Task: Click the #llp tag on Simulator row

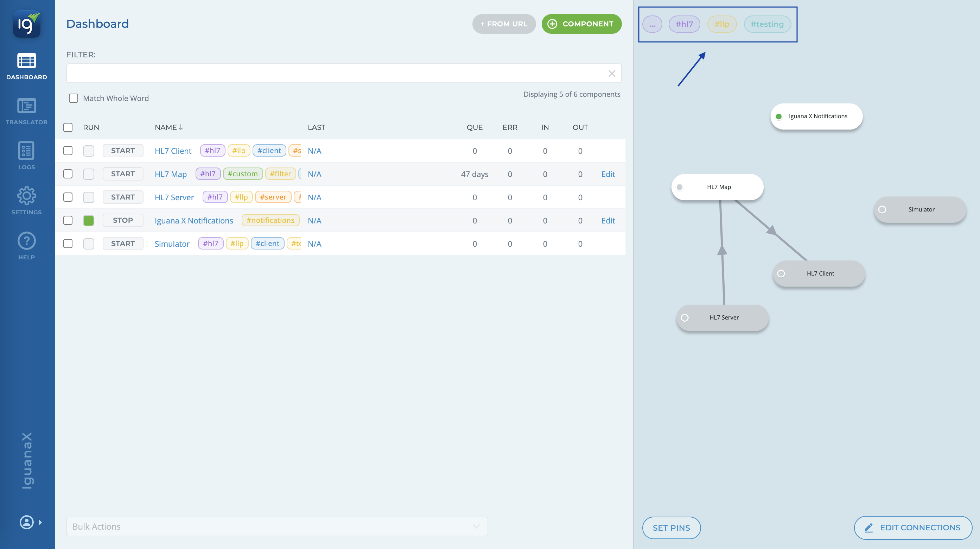Action: coord(237,244)
